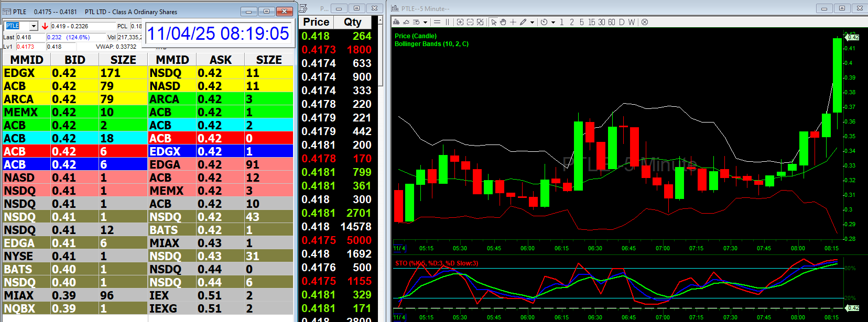Viewport: 868px width, 322px height.
Task: Click the zoom in chart icon
Action: pos(460,22)
